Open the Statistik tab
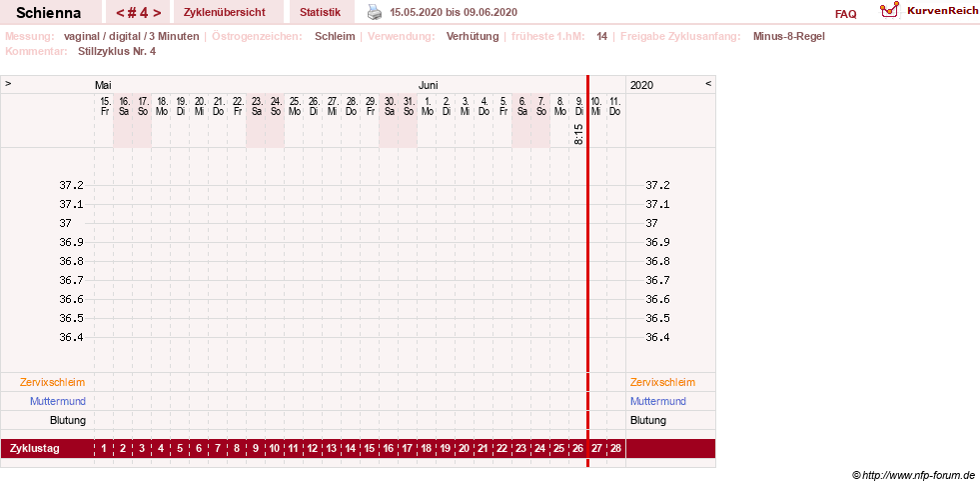 (x=320, y=12)
